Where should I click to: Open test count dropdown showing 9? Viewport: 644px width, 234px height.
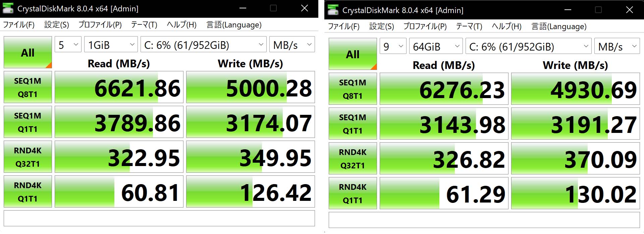[x=393, y=46]
